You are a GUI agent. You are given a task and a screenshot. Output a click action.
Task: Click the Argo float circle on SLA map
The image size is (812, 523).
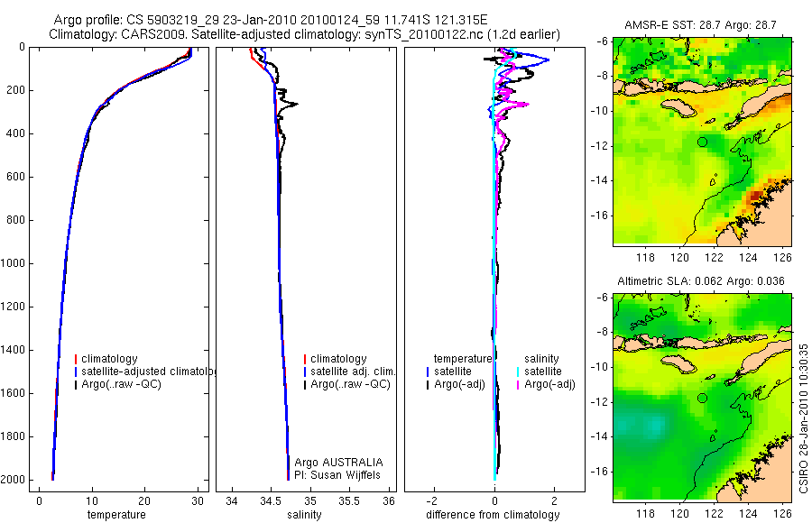(x=702, y=399)
